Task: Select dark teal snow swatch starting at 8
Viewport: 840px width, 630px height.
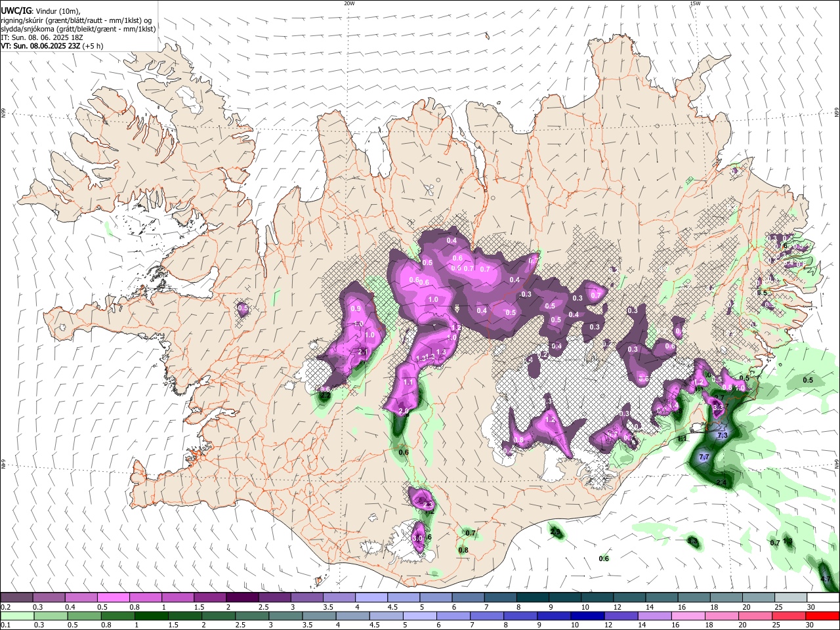Action: click(x=533, y=598)
